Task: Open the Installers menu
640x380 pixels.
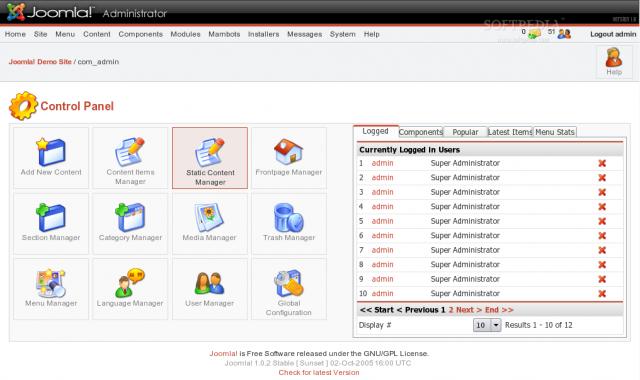Action: click(263, 34)
